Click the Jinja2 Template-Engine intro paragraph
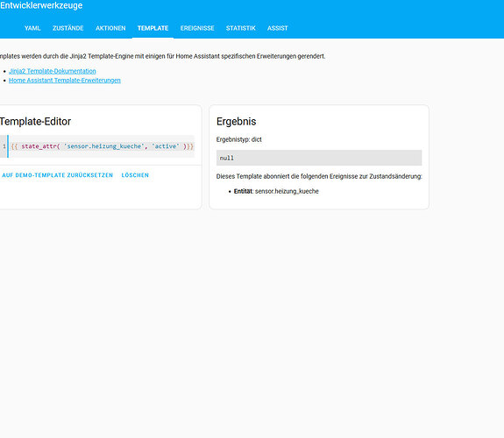Viewport: 504px width, 438px height. coord(163,56)
